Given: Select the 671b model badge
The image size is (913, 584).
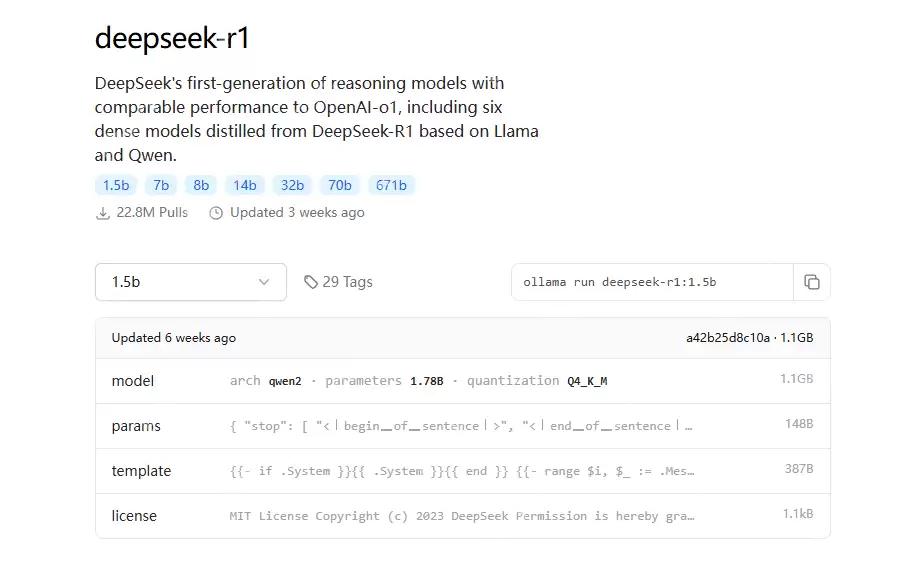Looking at the screenshot, I should coord(392,185).
